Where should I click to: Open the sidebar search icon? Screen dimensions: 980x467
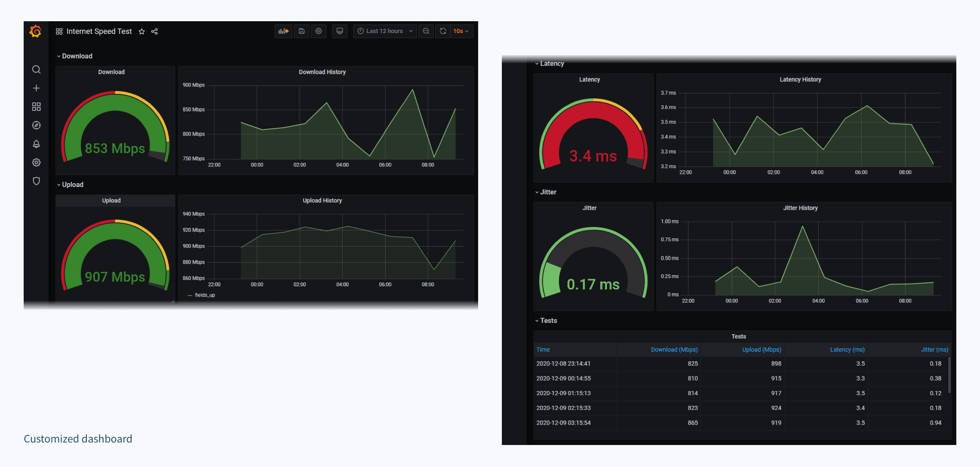(36, 69)
